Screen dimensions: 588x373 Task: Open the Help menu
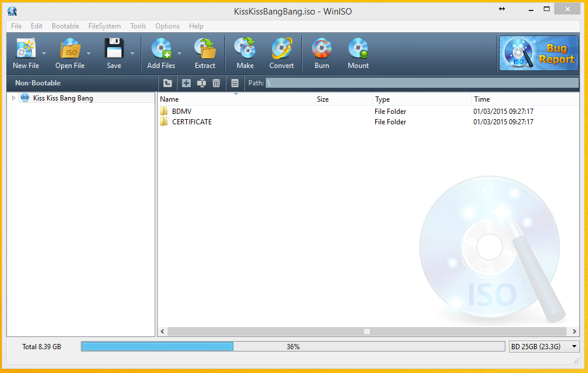(196, 26)
